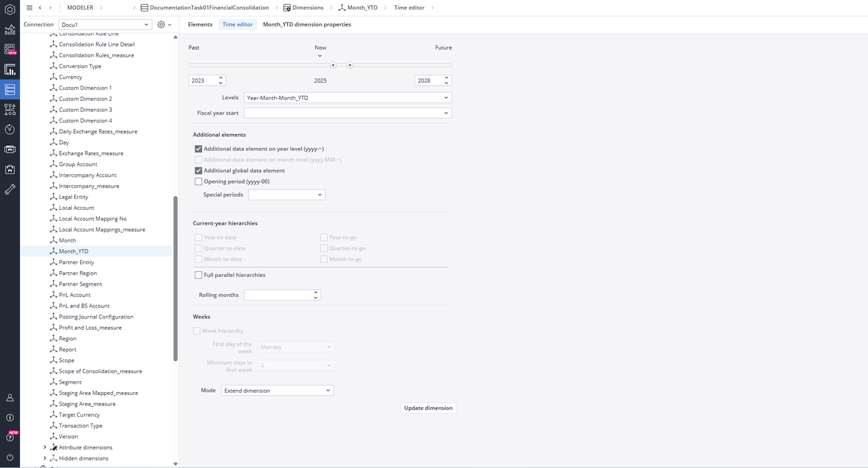Select the Partner Entity dimension in tree
The height and width of the screenshot is (468, 868).
coord(77,262)
